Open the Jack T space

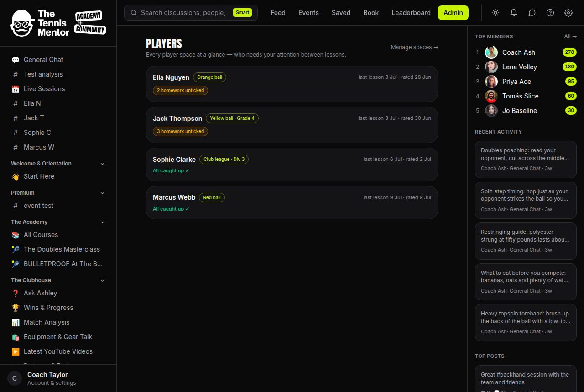[x=58, y=118]
